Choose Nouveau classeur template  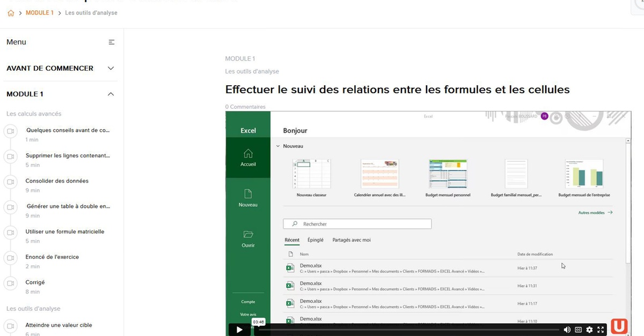311,178
